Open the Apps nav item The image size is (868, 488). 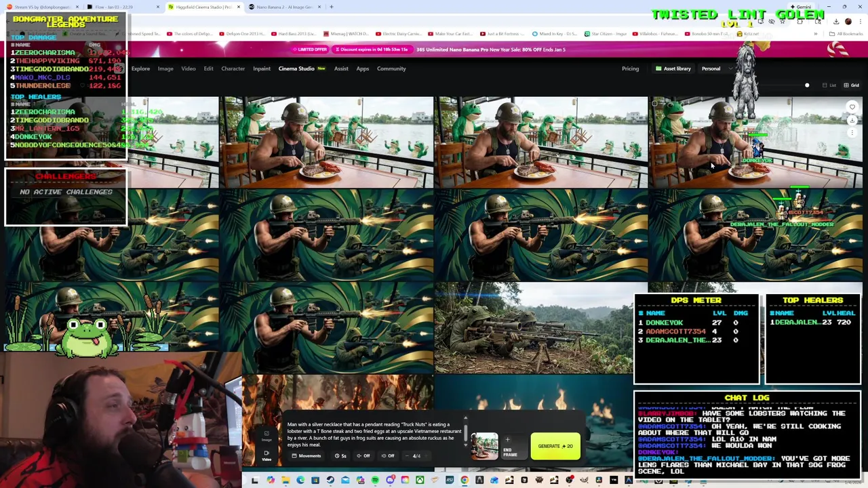click(363, 68)
